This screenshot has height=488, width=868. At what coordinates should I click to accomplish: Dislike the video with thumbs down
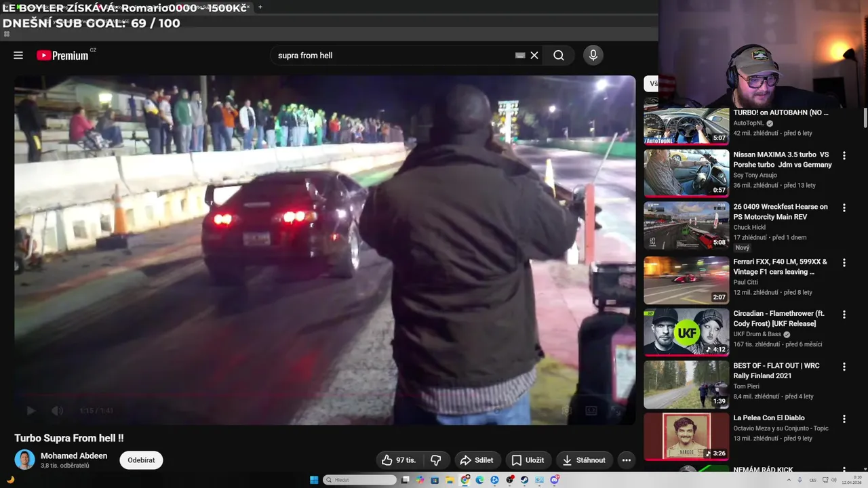436,460
